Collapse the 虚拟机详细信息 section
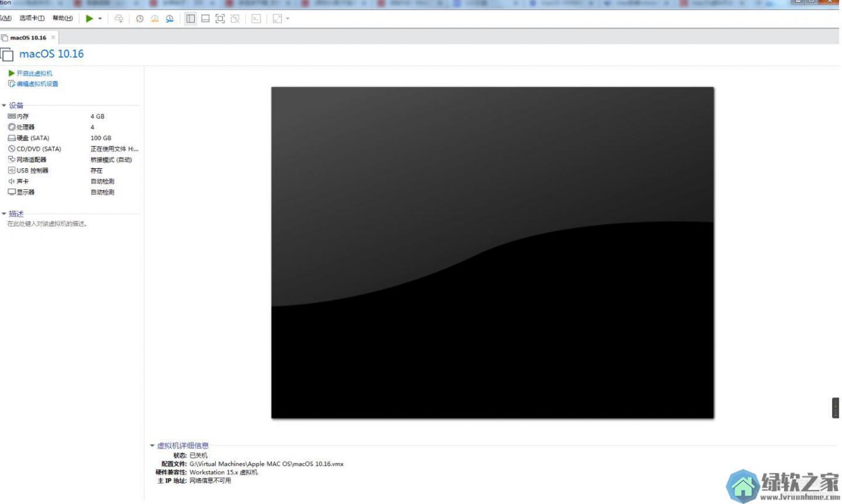The image size is (842, 504). (152, 445)
